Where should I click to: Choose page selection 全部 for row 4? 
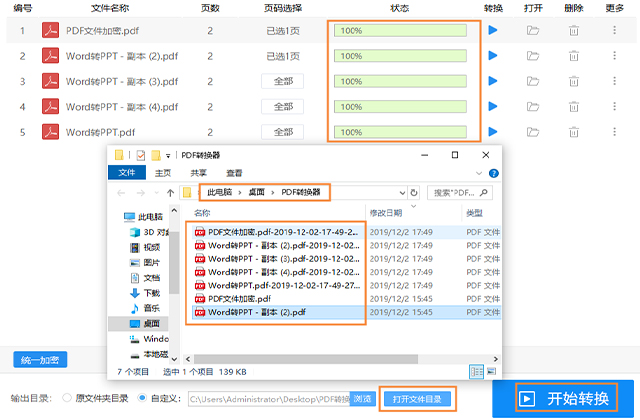[283, 107]
